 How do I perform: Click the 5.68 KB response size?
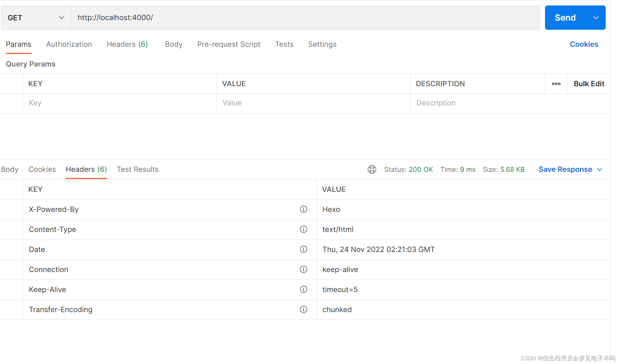tap(512, 169)
